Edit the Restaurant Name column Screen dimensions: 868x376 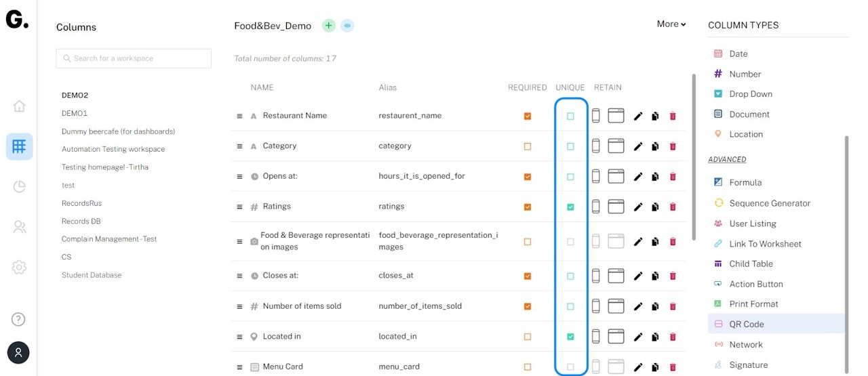click(x=637, y=116)
